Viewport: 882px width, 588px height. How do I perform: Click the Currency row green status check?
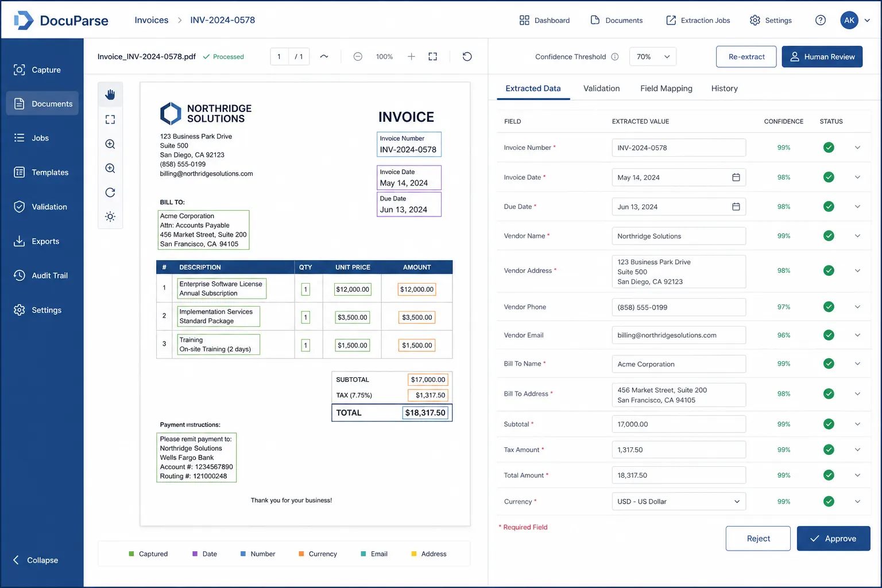point(829,501)
